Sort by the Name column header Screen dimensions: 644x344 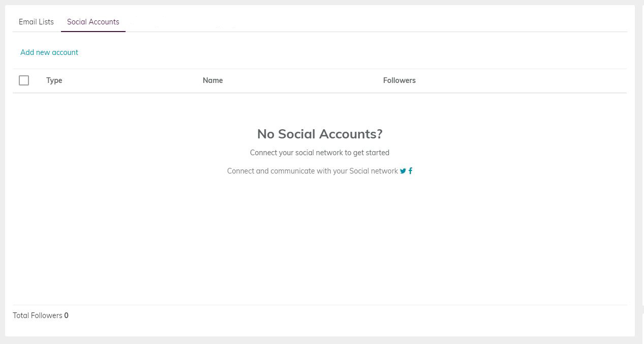[x=212, y=80]
